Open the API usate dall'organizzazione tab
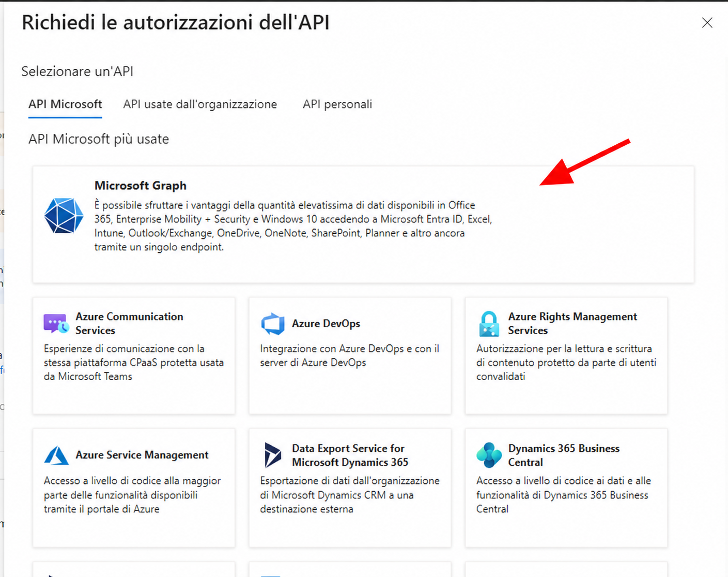728x577 pixels. 200,104
